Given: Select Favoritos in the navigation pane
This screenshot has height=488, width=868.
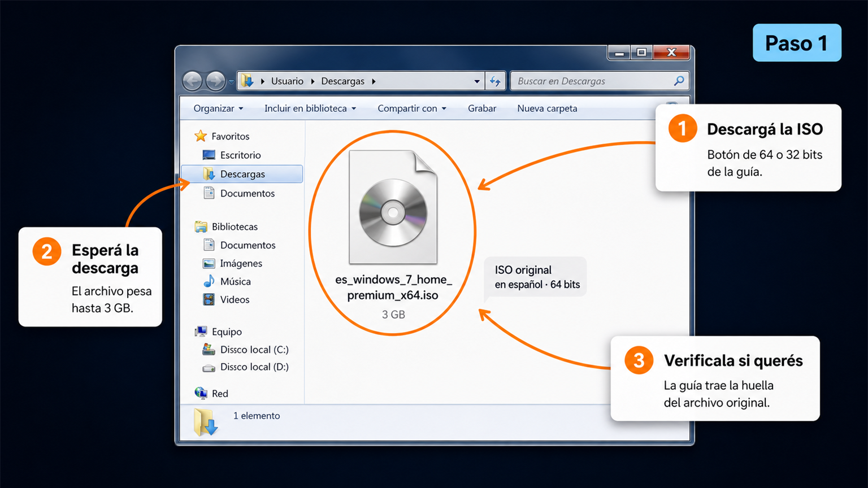Looking at the screenshot, I should pos(231,136).
